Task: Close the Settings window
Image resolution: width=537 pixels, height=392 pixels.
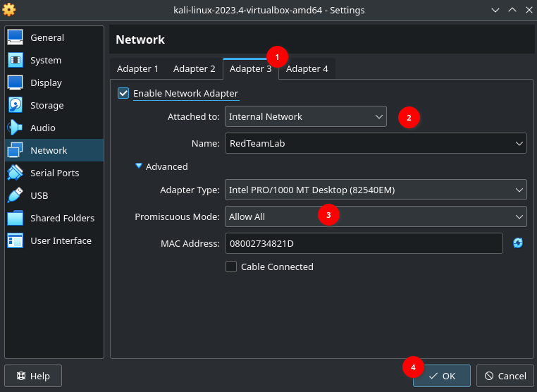Action: (x=529, y=10)
